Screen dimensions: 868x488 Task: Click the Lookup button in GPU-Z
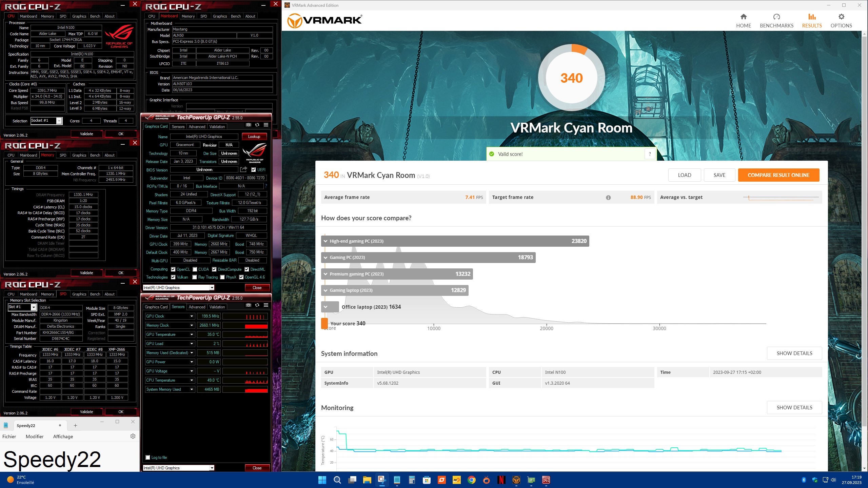(254, 137)
